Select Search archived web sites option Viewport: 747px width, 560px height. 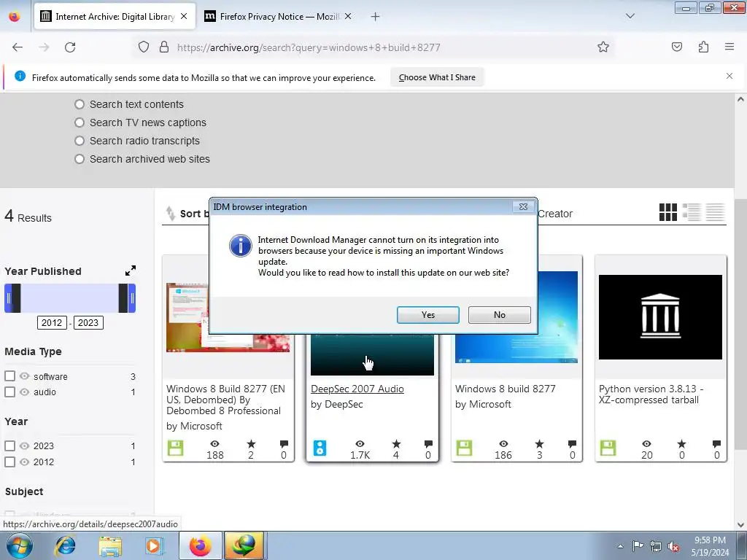click(x=80, y=159)
